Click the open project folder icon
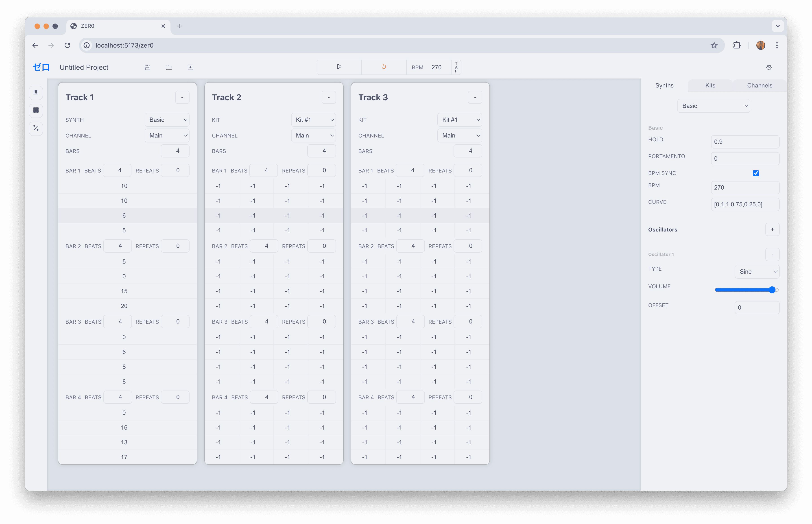812x524 pixels. 169,67
